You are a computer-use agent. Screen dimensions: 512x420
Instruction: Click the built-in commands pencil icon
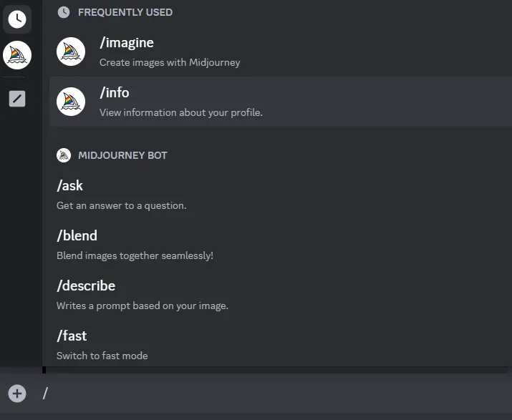click(x=17, y=99)
